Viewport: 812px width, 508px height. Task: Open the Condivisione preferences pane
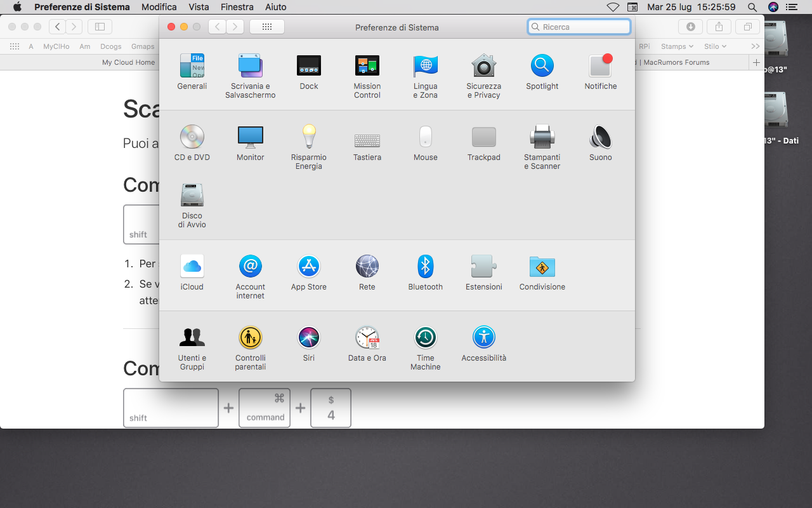pos(542,272)
